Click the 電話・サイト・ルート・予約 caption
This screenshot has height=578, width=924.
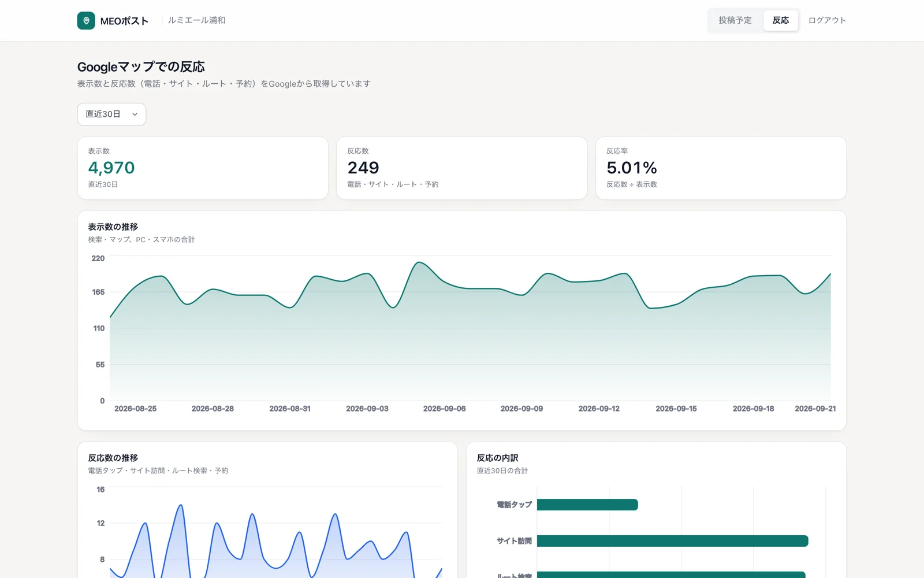[393, 184]
